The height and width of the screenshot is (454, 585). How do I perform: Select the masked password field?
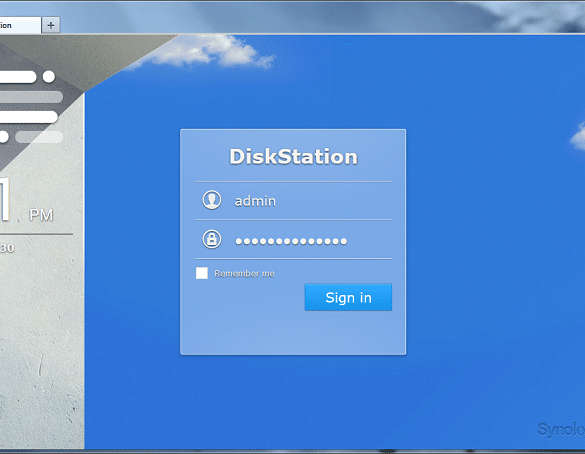pyautogui.click(x=293, y=240)
